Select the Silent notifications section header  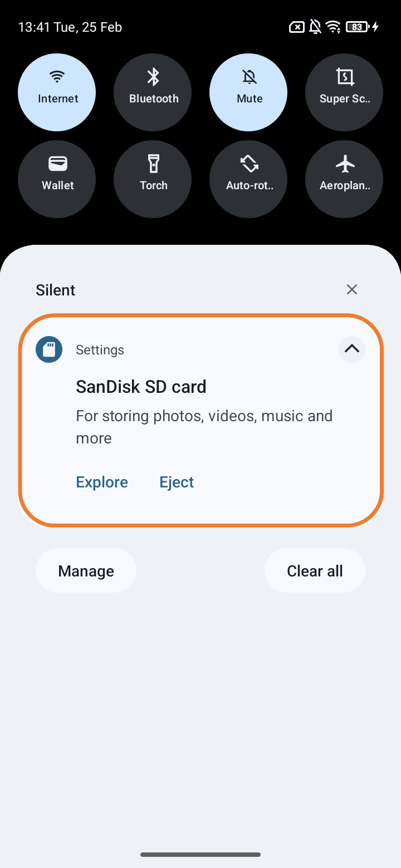55,289
